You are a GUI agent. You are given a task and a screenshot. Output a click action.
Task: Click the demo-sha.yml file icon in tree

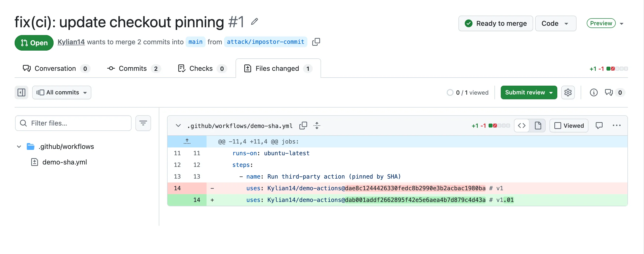35,162
